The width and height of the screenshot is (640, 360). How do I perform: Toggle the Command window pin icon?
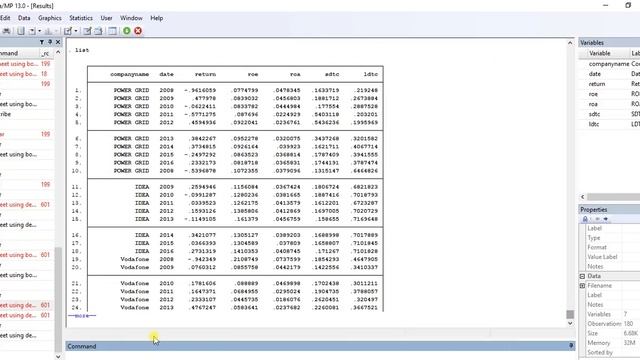[571, 346]
